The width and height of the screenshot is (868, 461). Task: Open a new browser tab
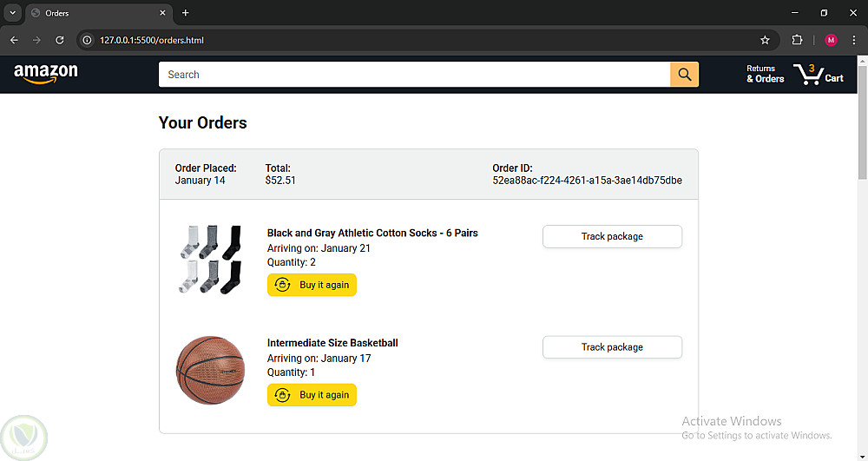(x=185, y=13)
